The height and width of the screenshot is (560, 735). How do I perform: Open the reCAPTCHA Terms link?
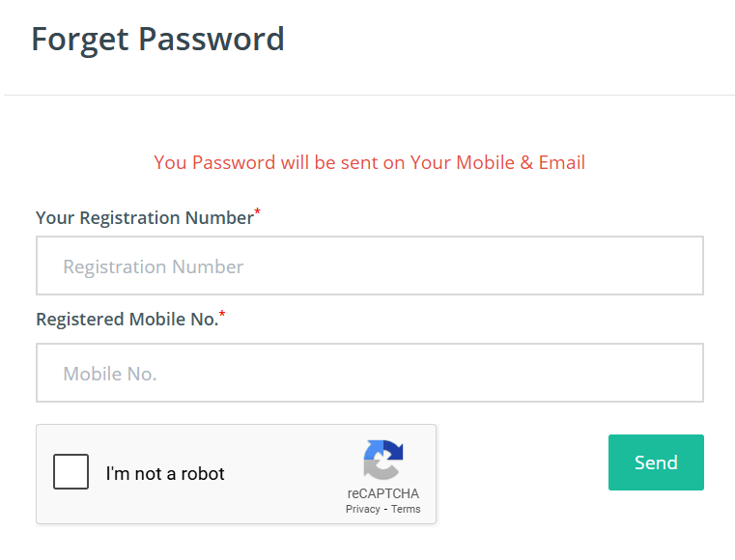406,509
